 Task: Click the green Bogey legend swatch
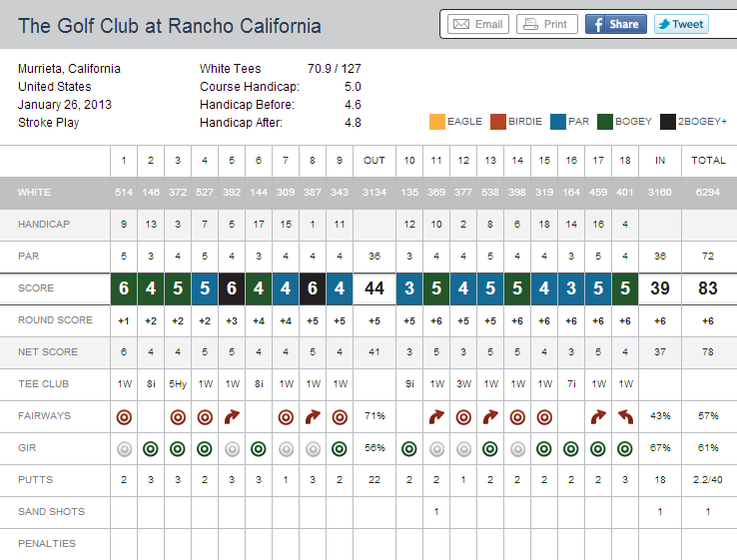[606, 122]
